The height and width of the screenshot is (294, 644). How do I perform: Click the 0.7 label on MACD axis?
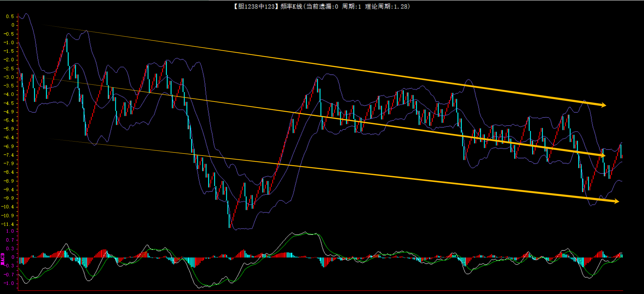10,240
